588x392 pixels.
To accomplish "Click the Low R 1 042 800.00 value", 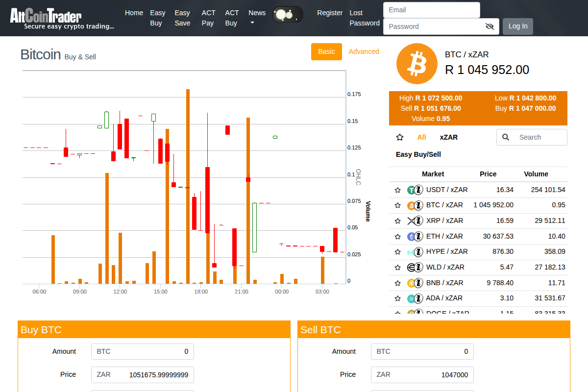I will [x=526, y=98].
